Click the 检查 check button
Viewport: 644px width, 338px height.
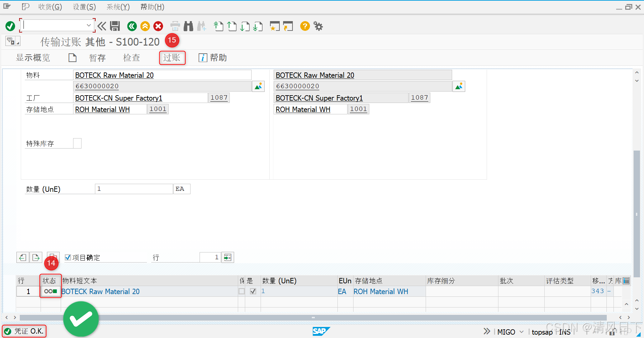[x=131, y=58]
